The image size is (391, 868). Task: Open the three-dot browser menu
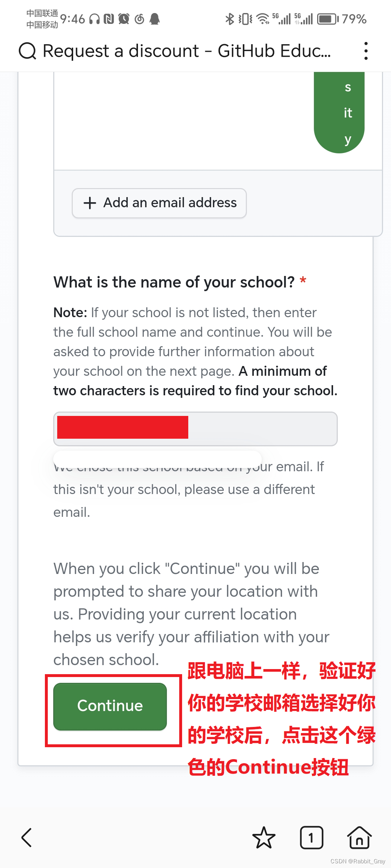(366, 51)
